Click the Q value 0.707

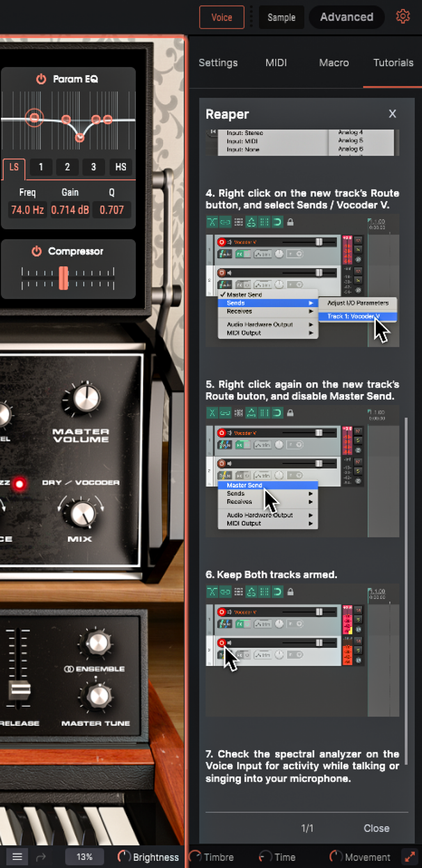point(111,210)
